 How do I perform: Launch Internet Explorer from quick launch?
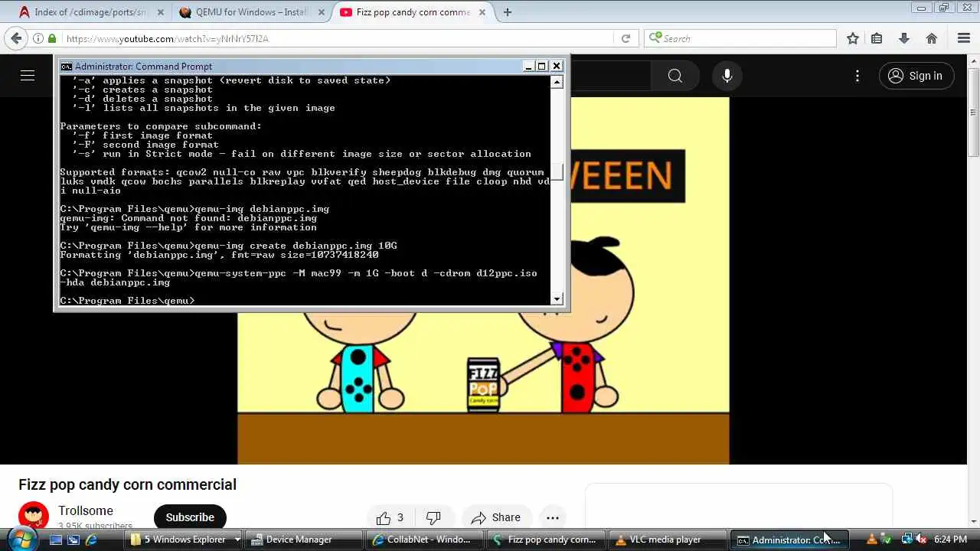tap(91, 540)
